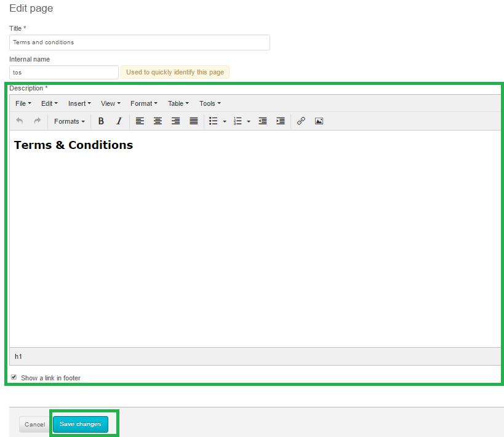
Task: Open the View menu
Action: [x=111, y=103]
